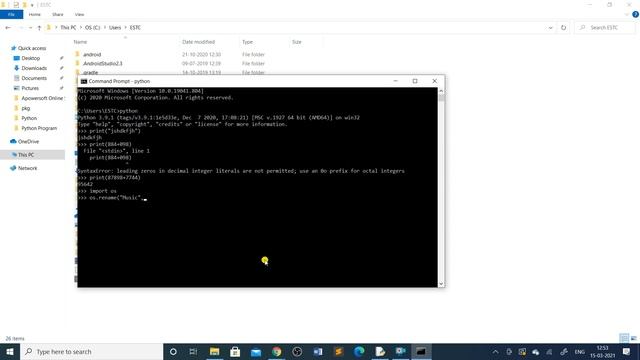Sort by Name column
The image size is (640, 360).
80,42
